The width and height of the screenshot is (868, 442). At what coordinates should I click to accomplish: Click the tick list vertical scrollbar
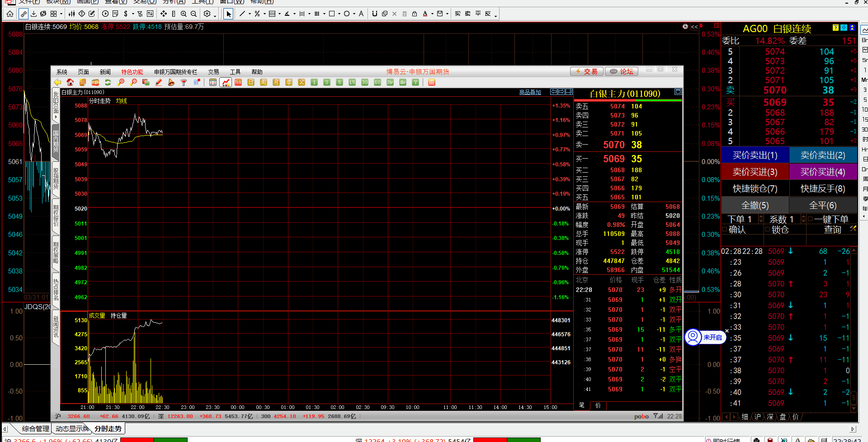coord(854,330)
